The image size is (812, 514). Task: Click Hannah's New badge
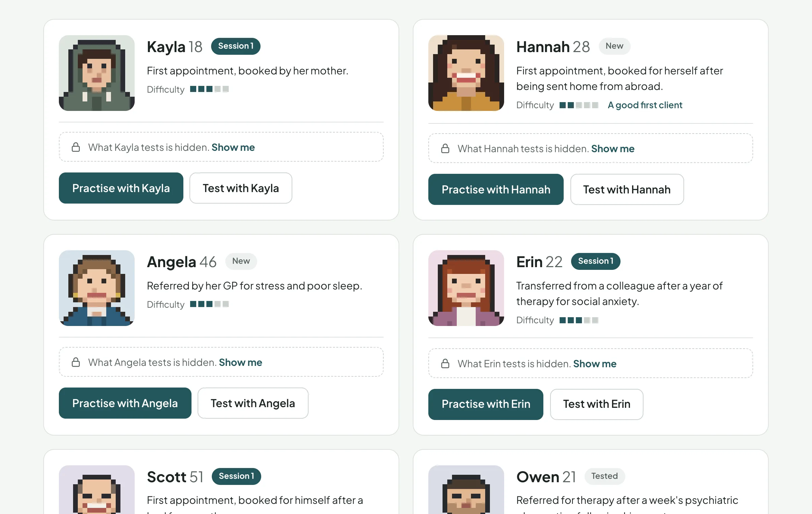614,46
